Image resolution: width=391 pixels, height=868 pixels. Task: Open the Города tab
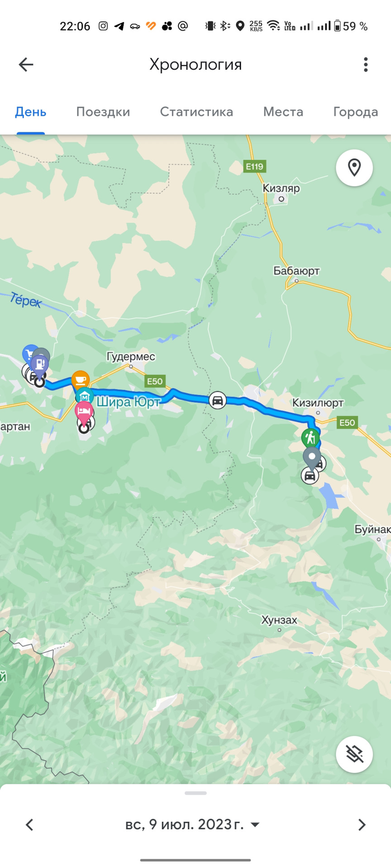[x=356, y=112]
